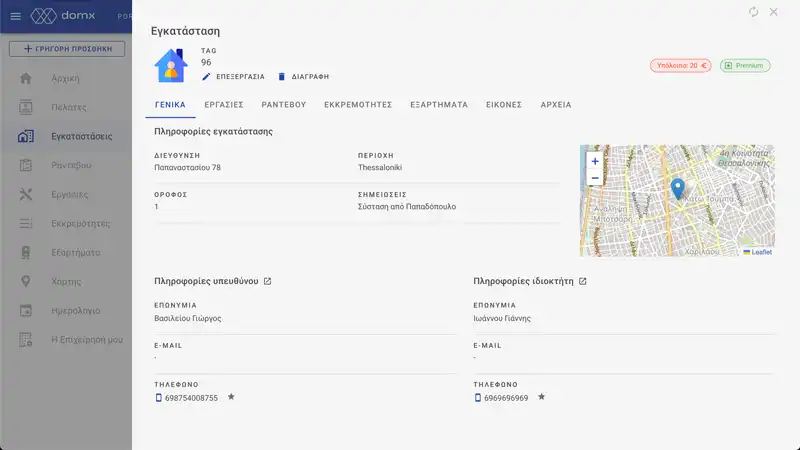This screenshot has width=800, height=450.
Task: Open the responsible person details external link icon
Action: [x=267, y=282]
